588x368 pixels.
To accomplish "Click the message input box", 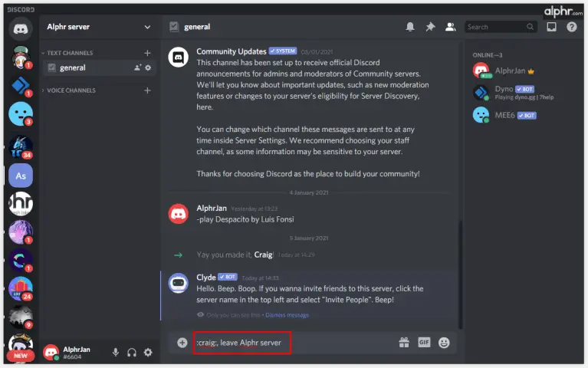I will (294, 343).
